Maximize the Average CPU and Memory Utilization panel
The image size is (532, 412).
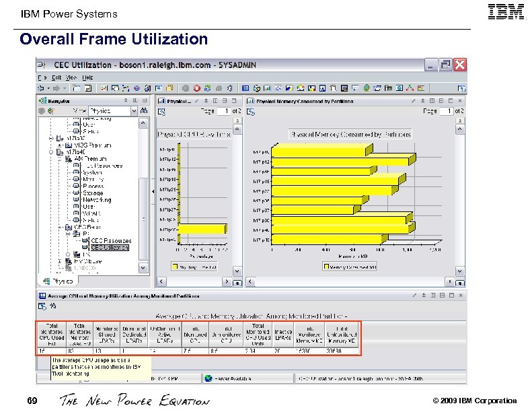[451, 296]
